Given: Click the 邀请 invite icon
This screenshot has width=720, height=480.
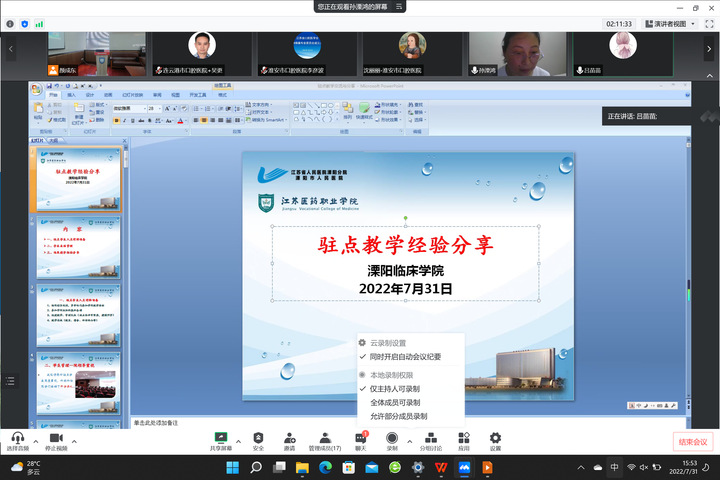Looking at the screenshot, I should 289,438.
